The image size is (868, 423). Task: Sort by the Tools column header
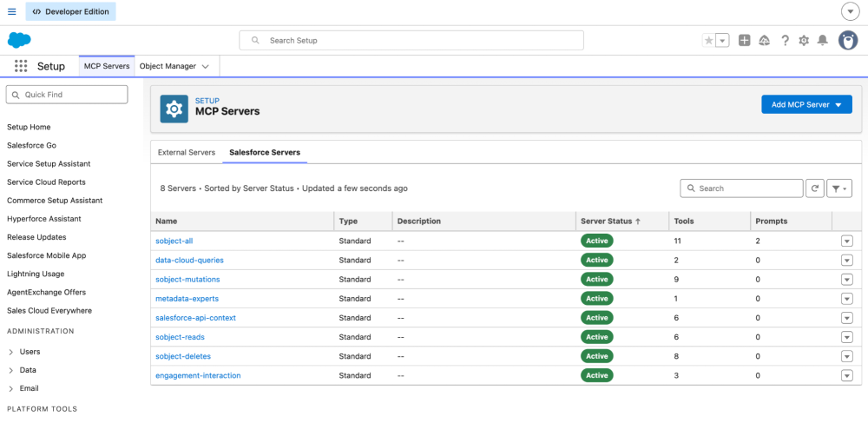pos(710,221)
